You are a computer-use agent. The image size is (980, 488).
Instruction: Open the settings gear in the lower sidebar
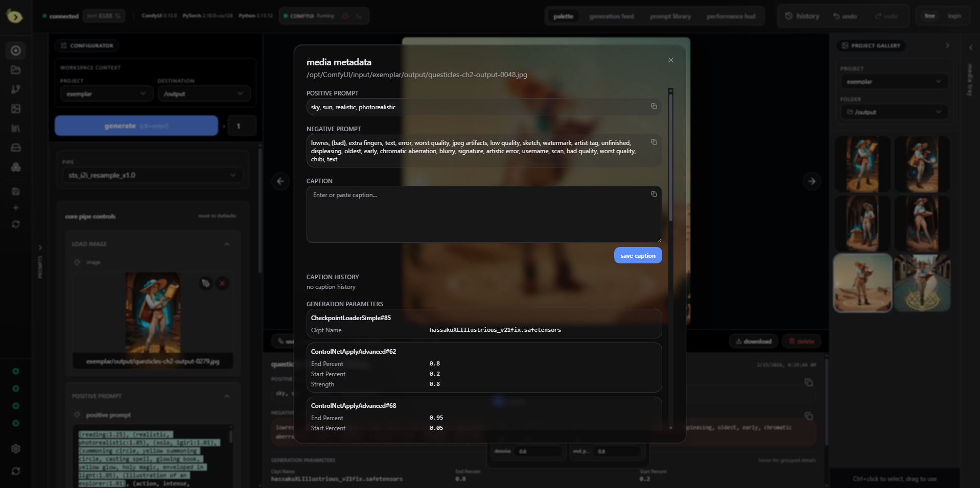click(x=15, y=449)
